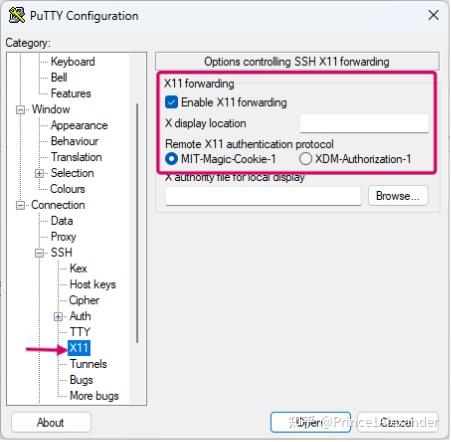
Task: Open the Host keys category
Action: [93, 284]
